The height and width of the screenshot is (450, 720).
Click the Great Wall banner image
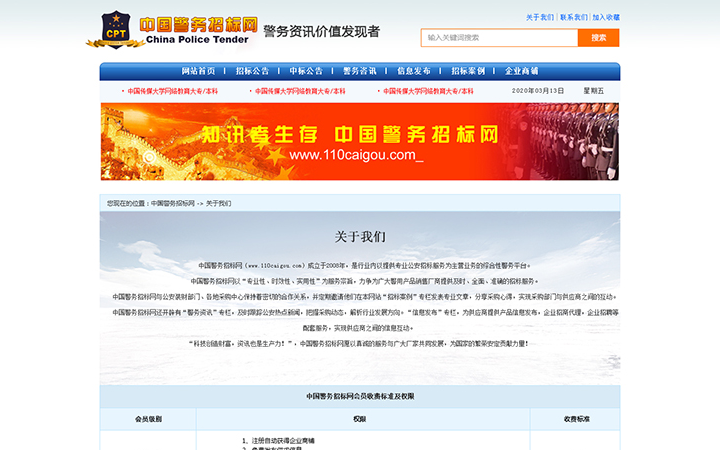pos(360,141)
